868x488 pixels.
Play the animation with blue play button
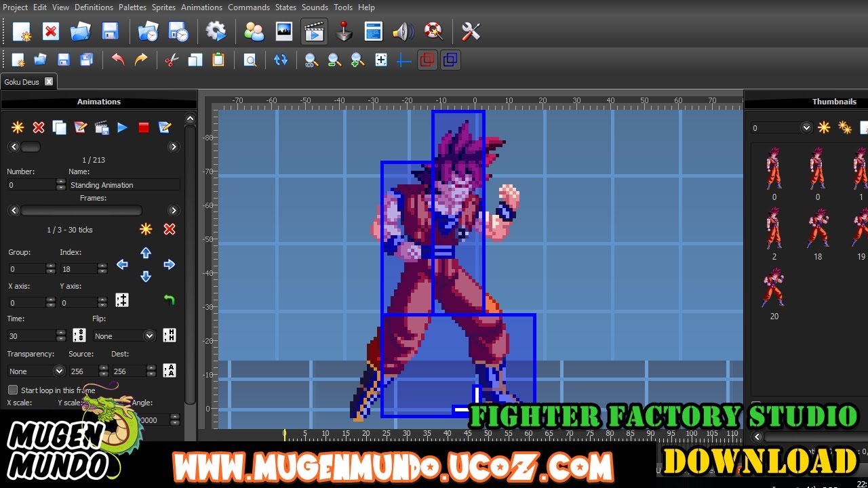(x=122, y=127)
